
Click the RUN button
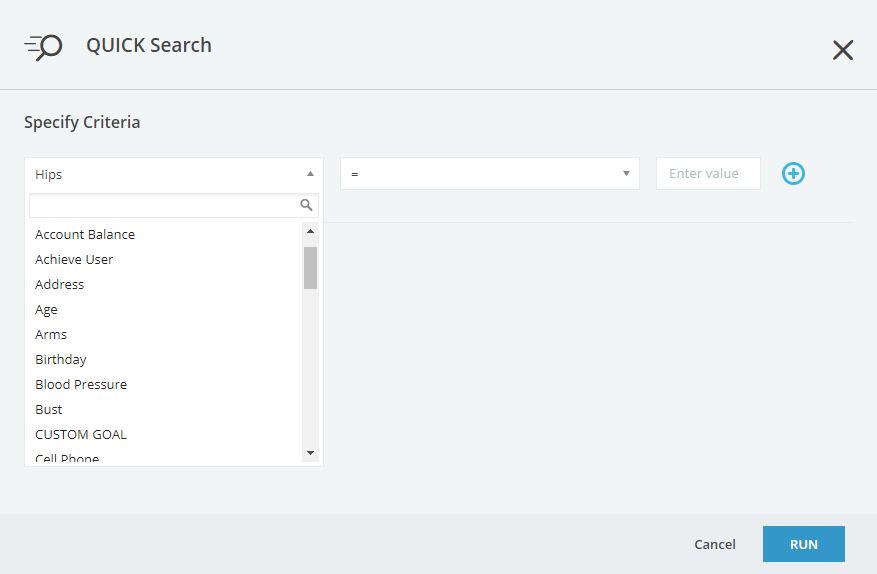(804, 544)
